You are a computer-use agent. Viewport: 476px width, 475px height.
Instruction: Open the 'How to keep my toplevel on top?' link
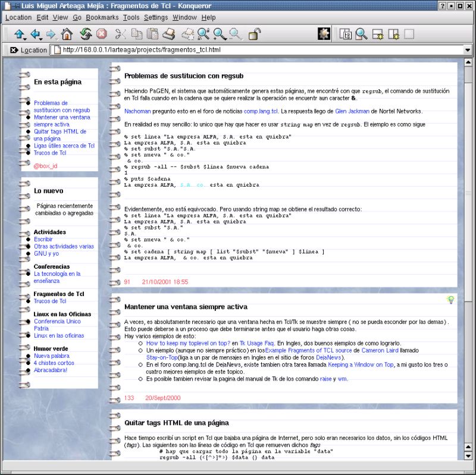[x=188, y=344]
